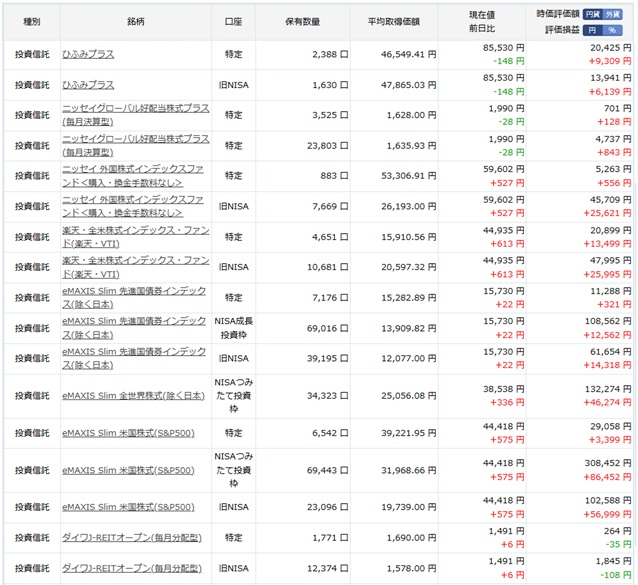This screenshot has height=585, width=638.
Task: Open eMAXIS Slim 米国株式(S&P500) 特定 row link
Action: (x=128, y=433)
